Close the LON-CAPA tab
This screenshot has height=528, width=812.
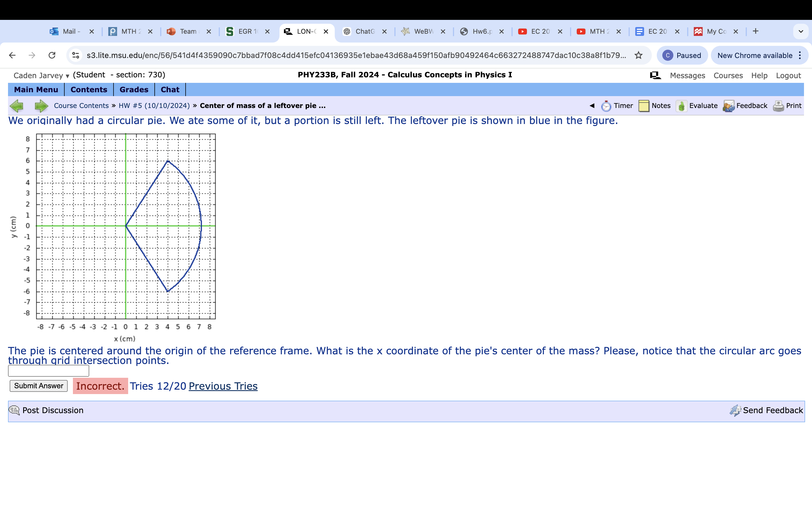point(326,31)
